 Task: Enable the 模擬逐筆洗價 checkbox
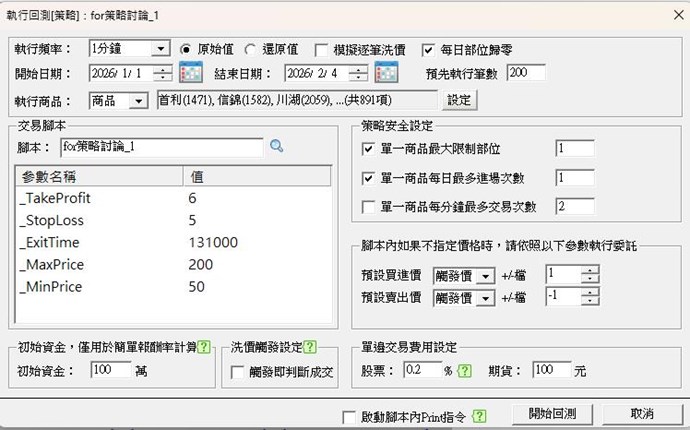pos(322,48)
